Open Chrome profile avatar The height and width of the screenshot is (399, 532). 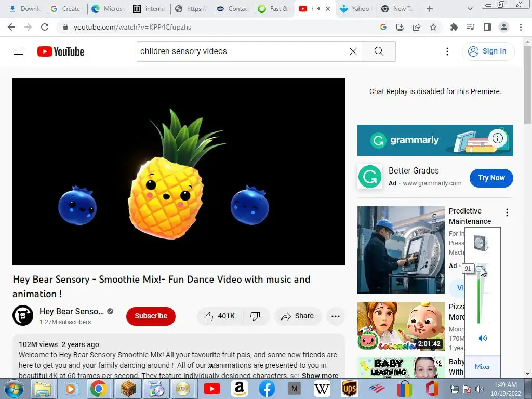pyautogui.click(x=504, y=27)
